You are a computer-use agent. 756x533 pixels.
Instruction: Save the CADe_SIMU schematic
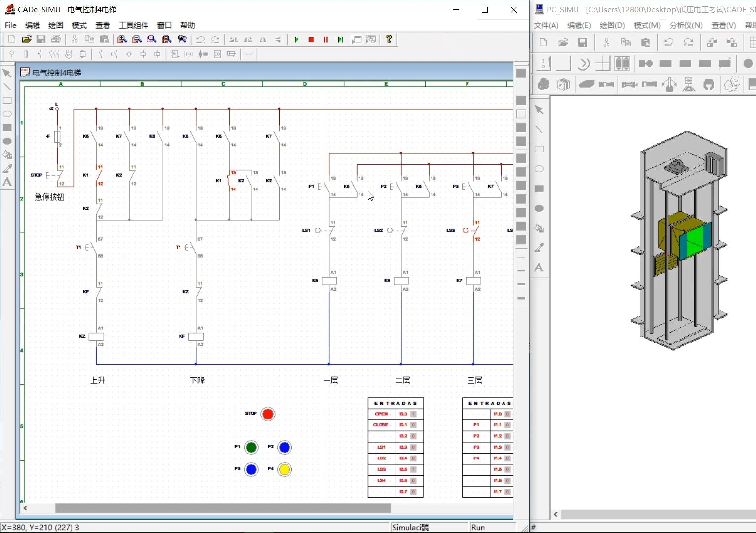pyautogui.click(x=41, y=39)
